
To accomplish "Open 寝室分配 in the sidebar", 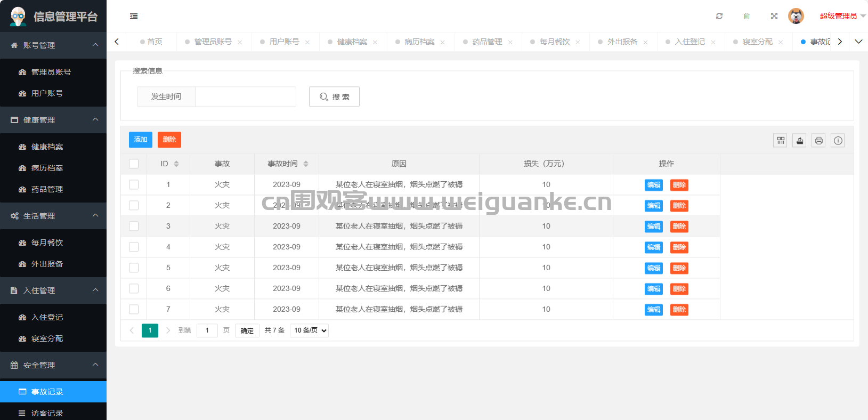I will click(53, 338).
